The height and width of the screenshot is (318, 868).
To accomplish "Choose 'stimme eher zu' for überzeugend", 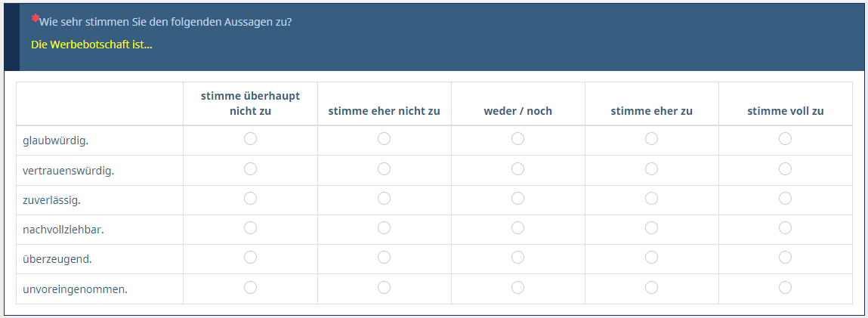I will click(x=651, y=258).
